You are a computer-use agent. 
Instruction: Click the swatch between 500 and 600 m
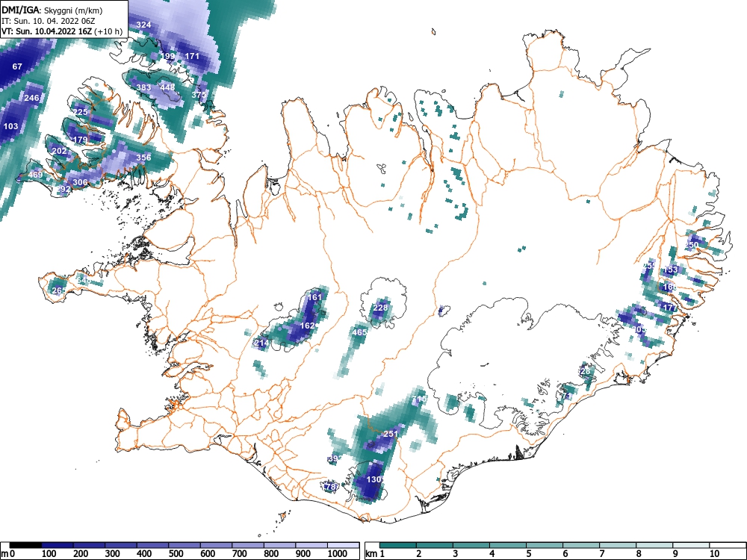[185, 545]
